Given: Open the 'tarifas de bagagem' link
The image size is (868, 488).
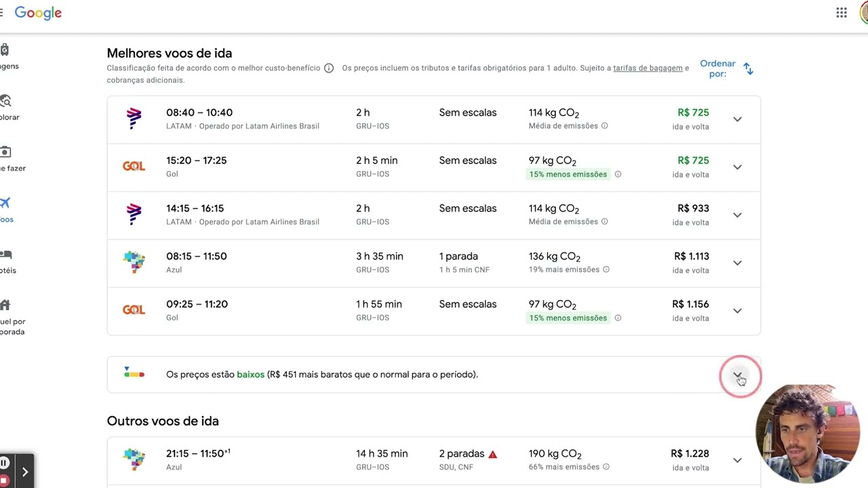Looking at the screenshot, I should point(648,68).
